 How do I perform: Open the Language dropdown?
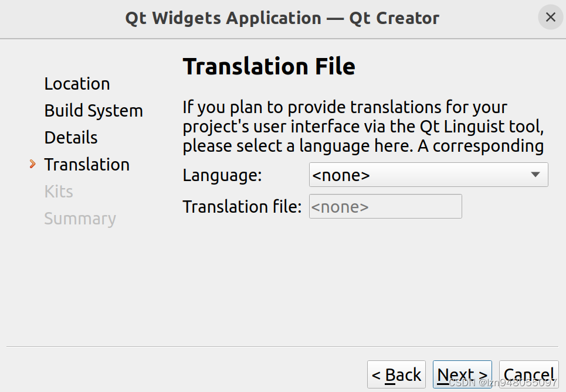pos(429,175)
